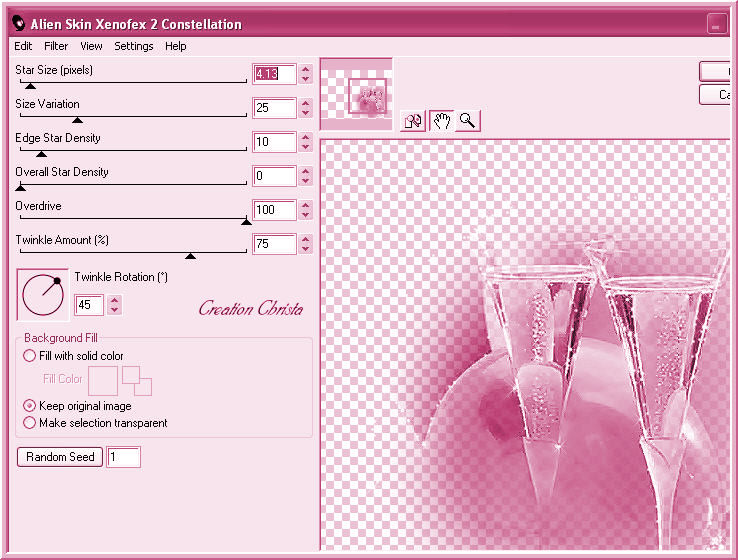This screenshot has height=560, width=738.
Task: Click the preview navigator thumbnail
Action: coord(356,93)
